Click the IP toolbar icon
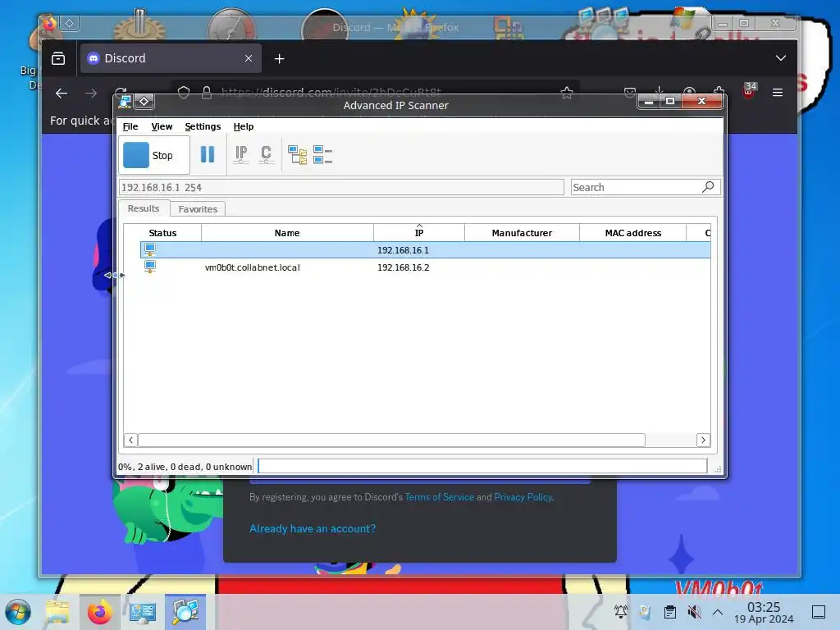This screenshot has height=630, width=840. click(241, 154)
